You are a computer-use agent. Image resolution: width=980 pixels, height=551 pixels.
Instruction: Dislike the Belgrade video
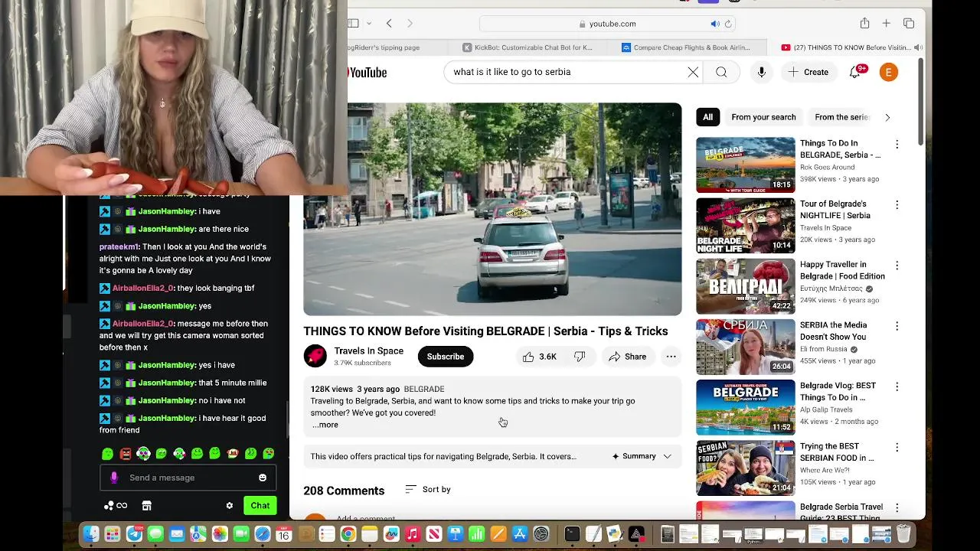580,357
